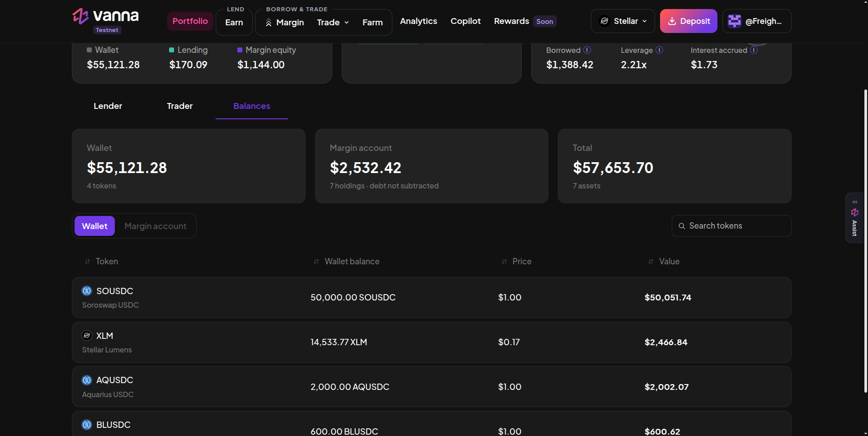This screenshot has width=868, height=436.
Task: Click the 14,533.77 XLM balance
Action: 339,342
